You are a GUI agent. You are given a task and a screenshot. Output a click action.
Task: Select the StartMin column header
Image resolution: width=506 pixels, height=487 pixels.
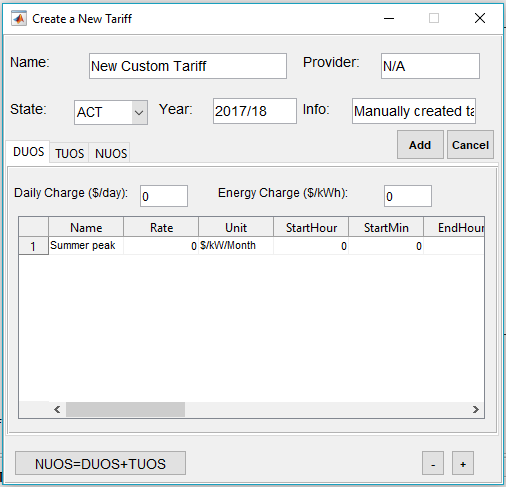[x=386, y=227]
